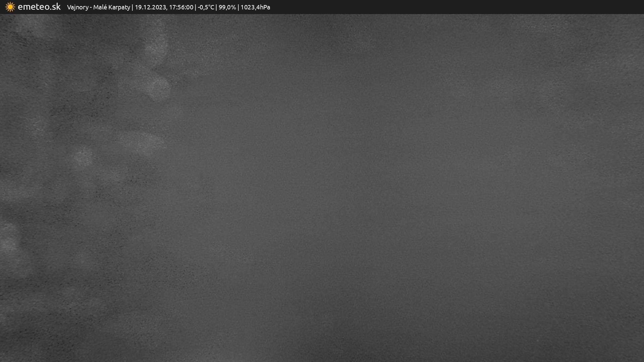The image size is (644, 362).
Task: Select the temperature reading -0,5°C
Action: click(206, 7)
